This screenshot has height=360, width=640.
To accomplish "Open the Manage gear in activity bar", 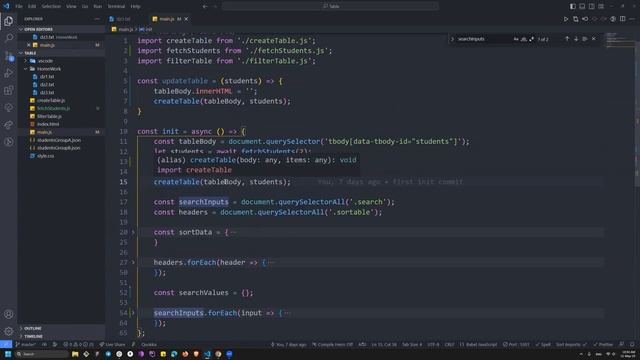I will tap(9, 331).
